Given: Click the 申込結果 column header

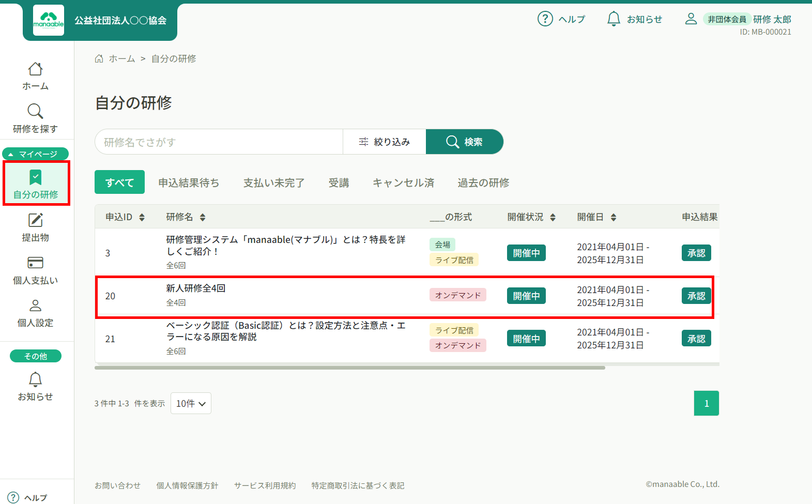Looking at the screenshot, I should (x=700, y=217).
